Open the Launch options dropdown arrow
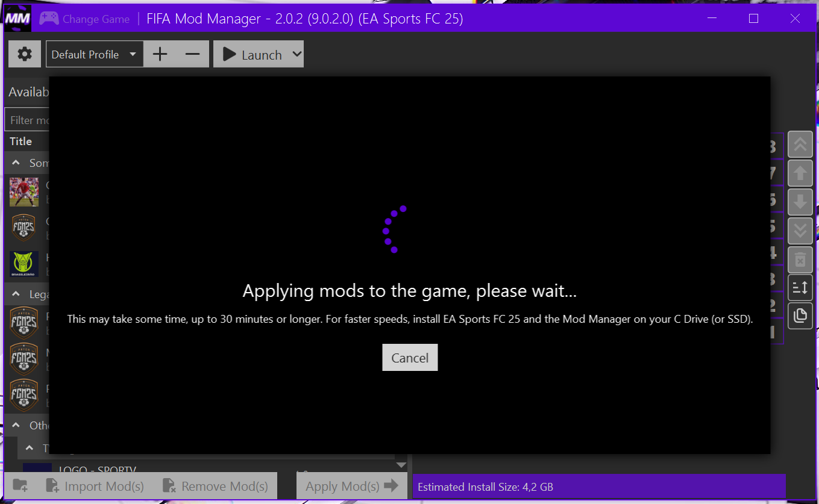This screenshot has height=504, width=819. (297, 54)
